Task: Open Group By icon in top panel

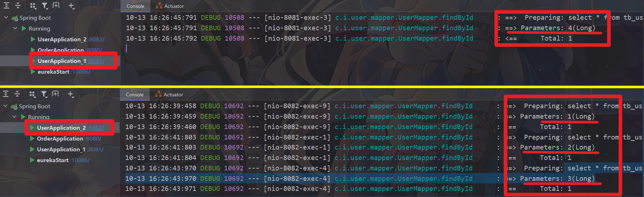Action: tap(33, 5)
